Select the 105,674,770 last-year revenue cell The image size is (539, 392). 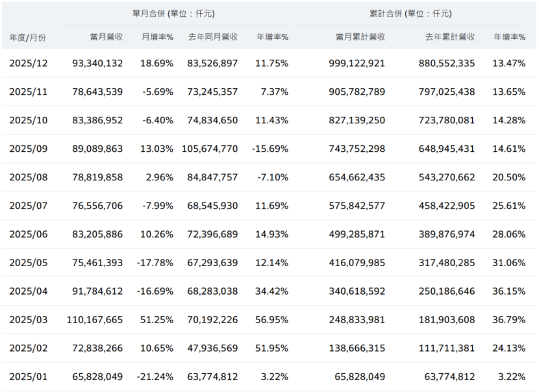[x=210, y=149]
